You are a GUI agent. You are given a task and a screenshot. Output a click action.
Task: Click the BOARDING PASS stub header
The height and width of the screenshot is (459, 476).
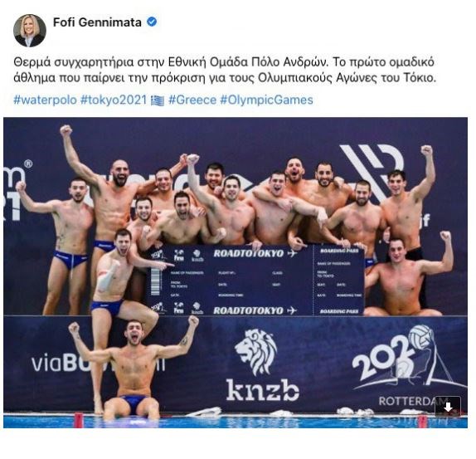click(339, 251)
